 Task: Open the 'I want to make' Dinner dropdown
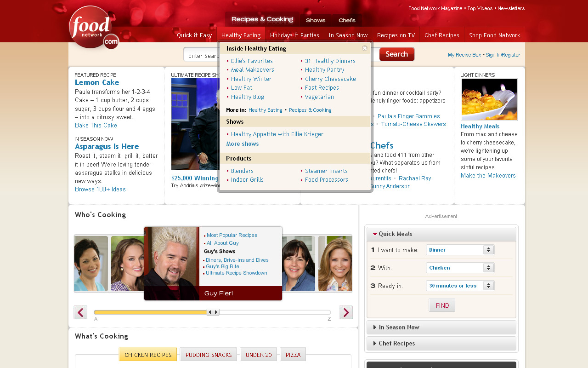tap(460, 250)
